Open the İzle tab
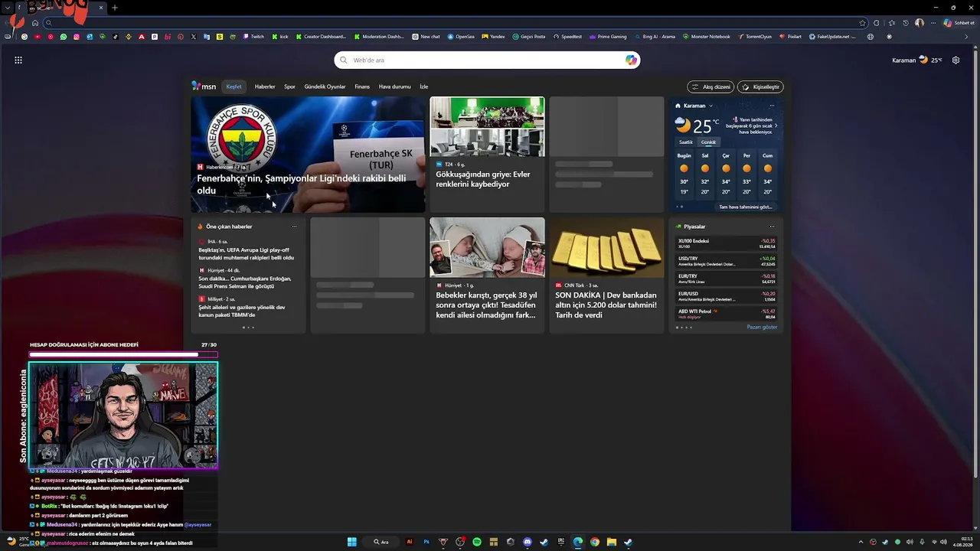Viewport: 980px width, 551px height. (423, 86)
